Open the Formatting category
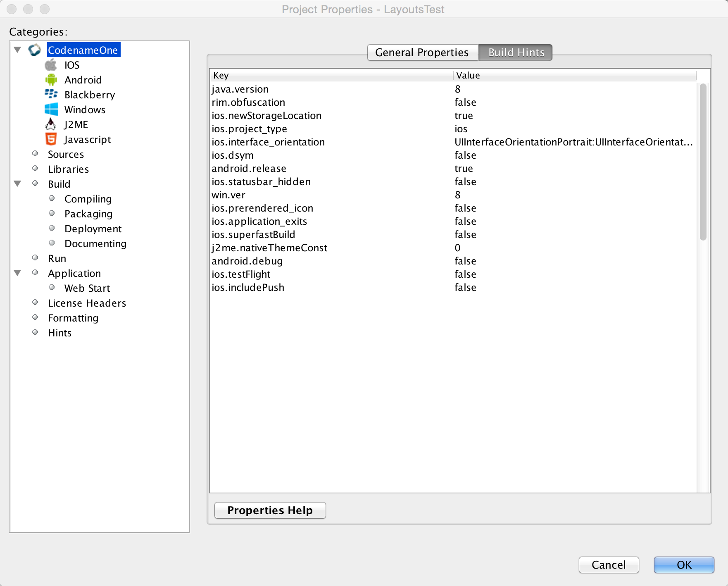 (x=73, y=318)
